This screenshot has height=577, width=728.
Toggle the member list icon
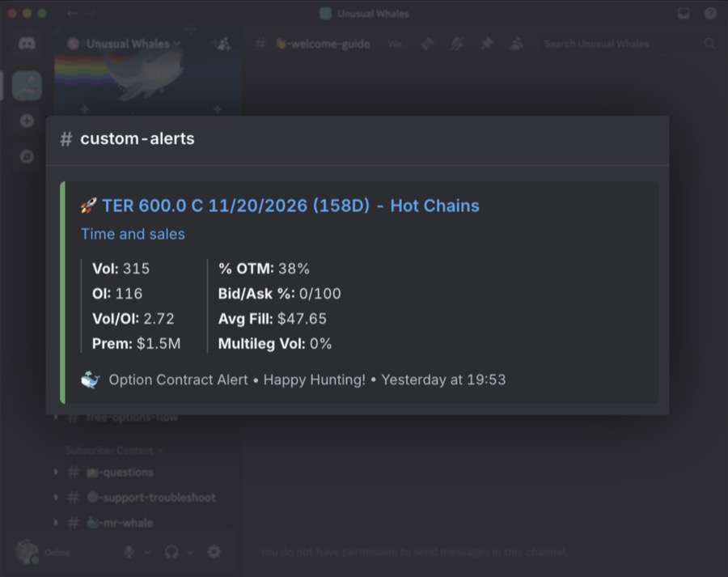516,45
